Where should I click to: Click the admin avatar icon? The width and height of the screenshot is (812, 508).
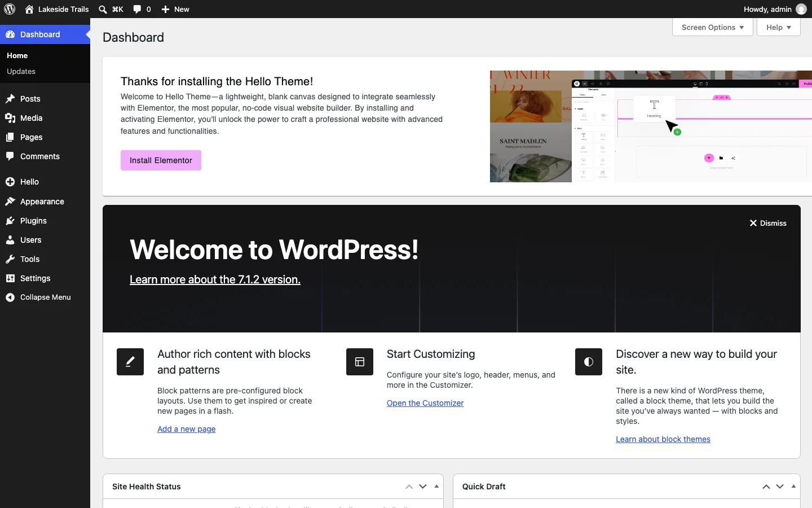pos(801,9)
